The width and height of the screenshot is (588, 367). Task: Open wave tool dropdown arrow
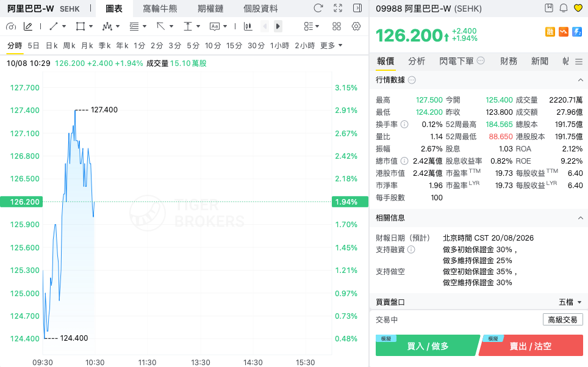[x=118, y=26]
